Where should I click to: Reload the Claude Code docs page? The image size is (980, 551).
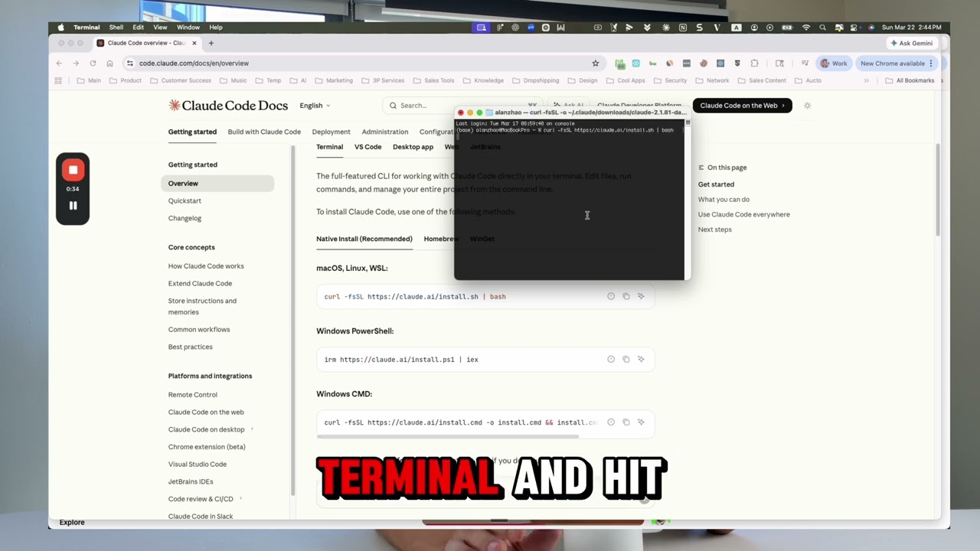93,64
